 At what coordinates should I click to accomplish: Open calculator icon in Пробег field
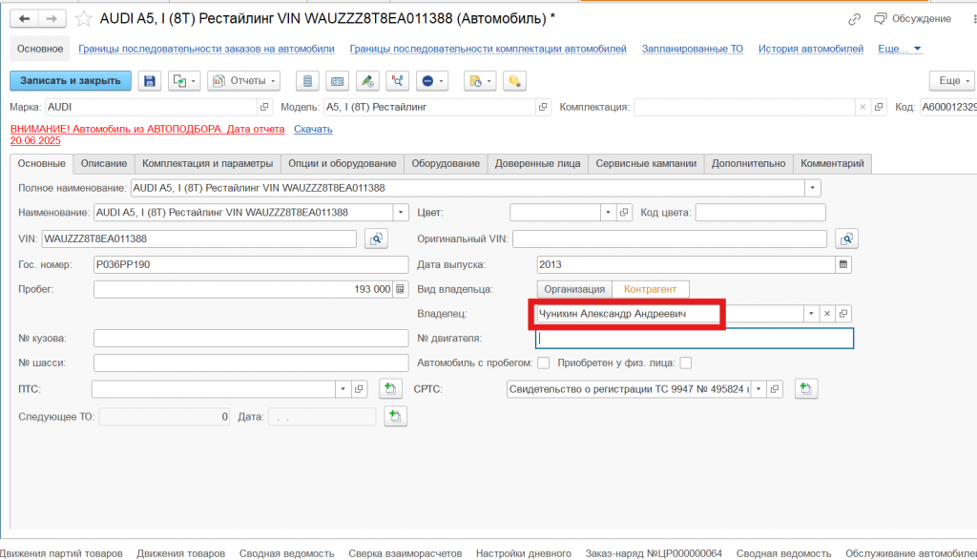click(x=400, y=289)
